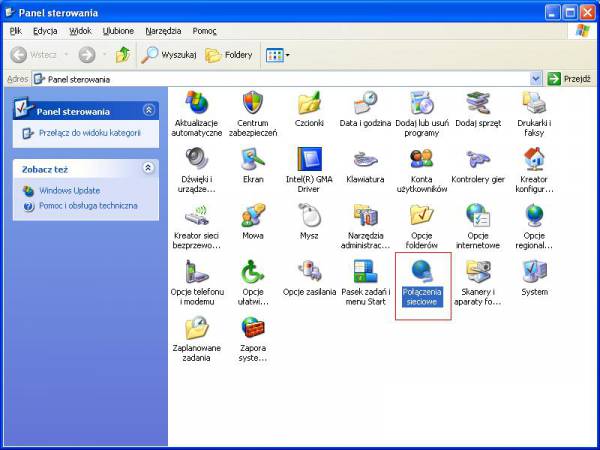Image resolution: width=600 pixels, height=450 pixels.
Task: Open Centrum zabezpieczeń shield icon
Action: 253,103
